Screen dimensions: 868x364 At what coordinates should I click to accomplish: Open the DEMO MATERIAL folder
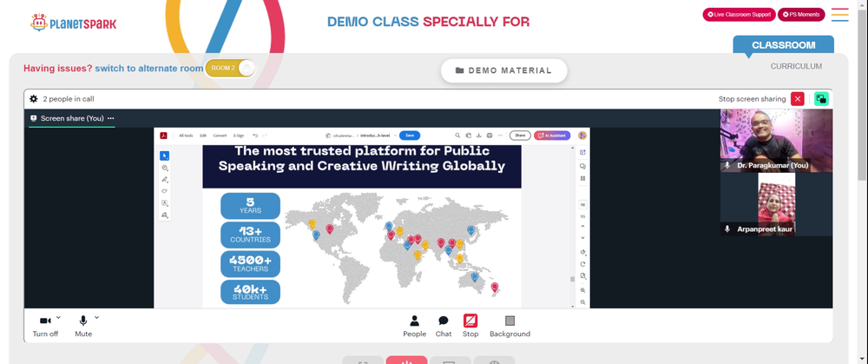(x=503, y=70)
